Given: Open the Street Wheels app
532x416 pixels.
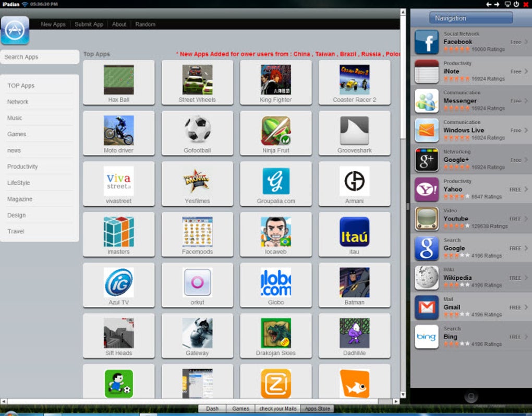Looking at the screenshot, I should click(198, 82).
